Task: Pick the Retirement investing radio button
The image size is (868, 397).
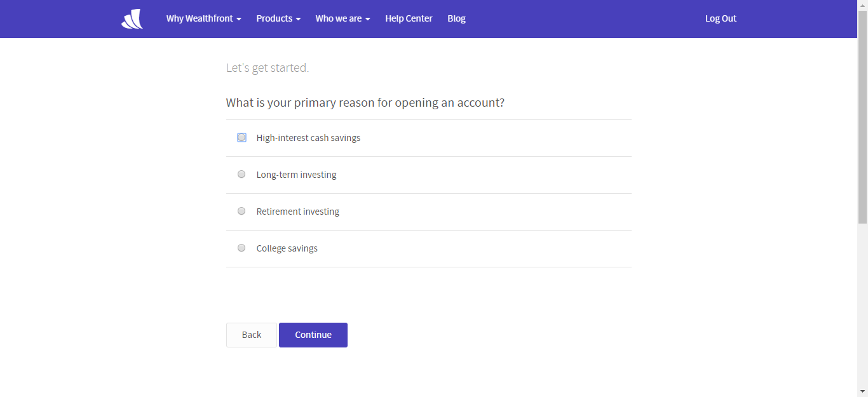Action: point(241,212)
